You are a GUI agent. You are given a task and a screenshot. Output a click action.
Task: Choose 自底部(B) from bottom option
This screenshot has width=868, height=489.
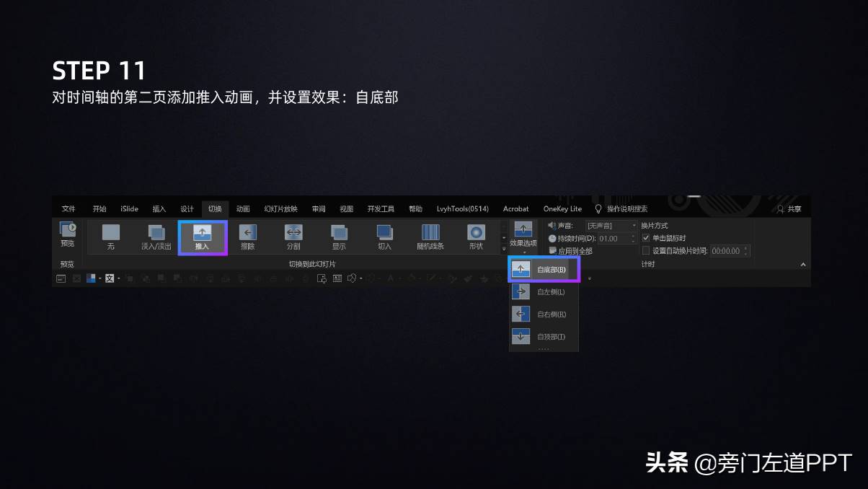click(x=544, y=269)
